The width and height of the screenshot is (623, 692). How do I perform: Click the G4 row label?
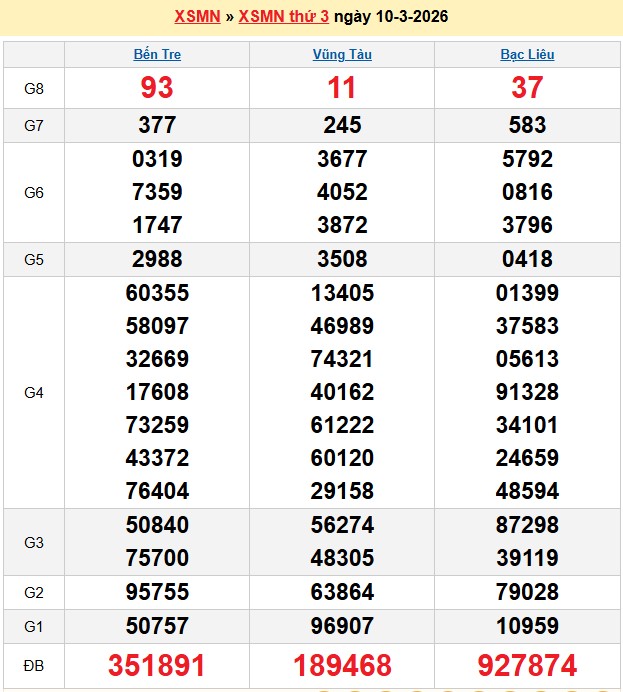pos(34,393)
